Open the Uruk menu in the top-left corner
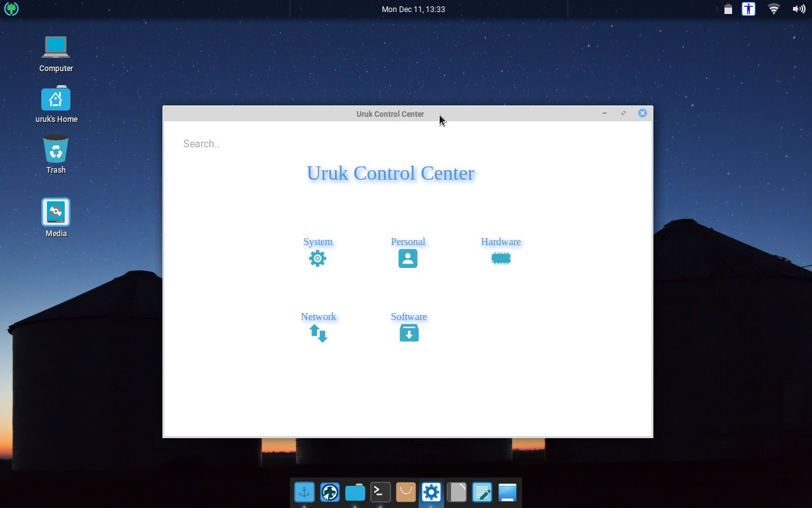This screenshot has width=812, height=508. click(x=11, y=9)
